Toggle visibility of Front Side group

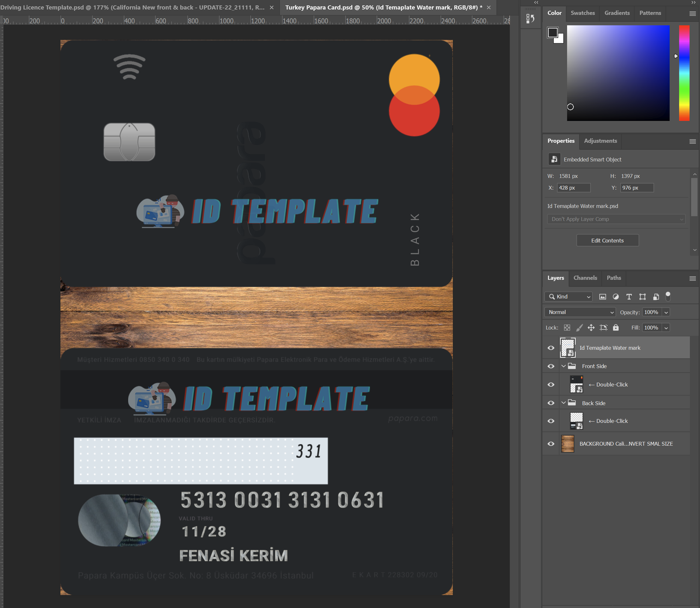click(x=551, y=366)
